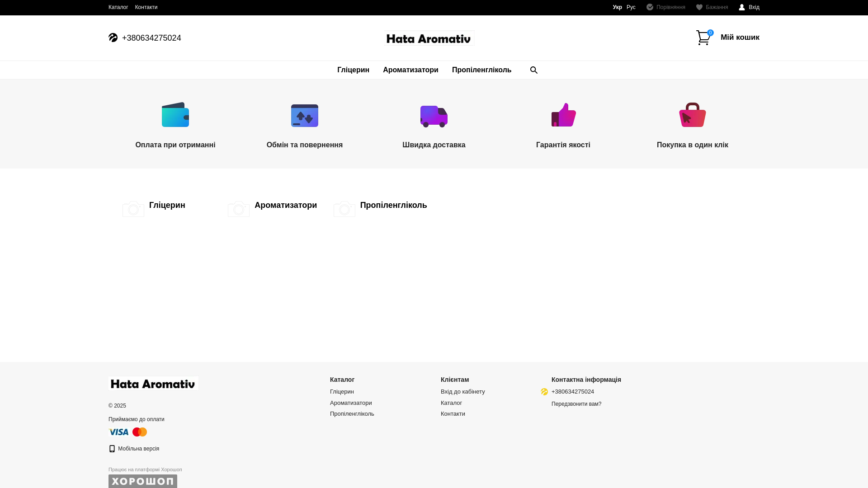Open the Пропіленгліколь category title

coord(394,205)
